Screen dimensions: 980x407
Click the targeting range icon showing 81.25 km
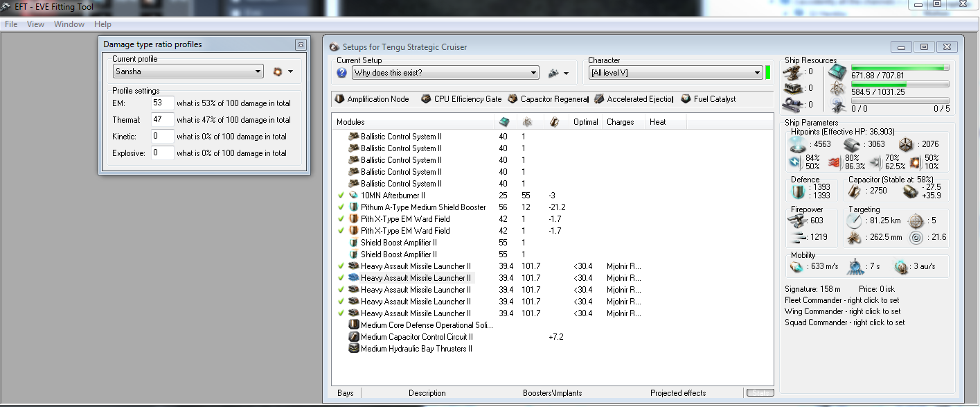click(853, 220)
